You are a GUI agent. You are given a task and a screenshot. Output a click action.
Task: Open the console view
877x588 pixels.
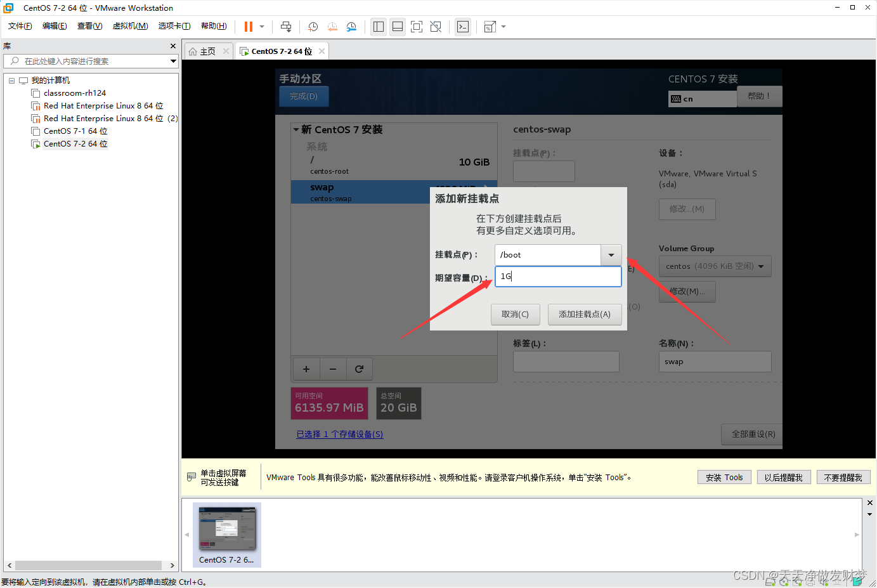pyautogui.click(x=463, y=27)
